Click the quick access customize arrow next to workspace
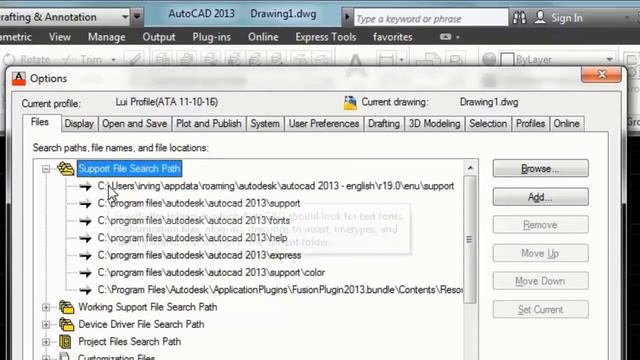This screenshot has height=360, width=640. 137,17
